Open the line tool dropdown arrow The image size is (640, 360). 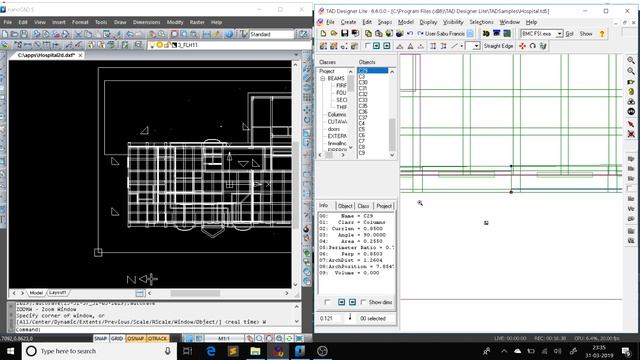462,46
